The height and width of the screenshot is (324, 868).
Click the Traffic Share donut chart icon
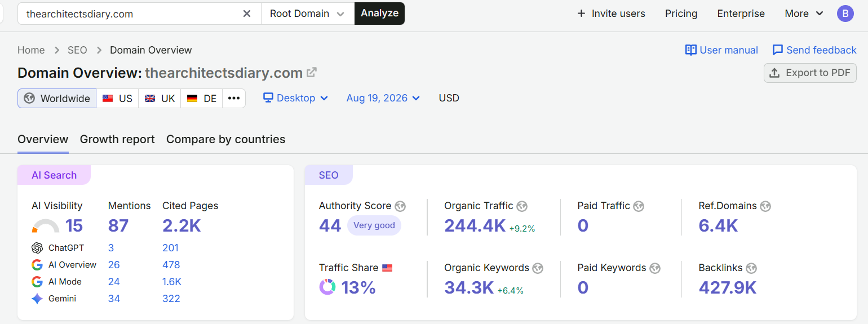point(327,287)
